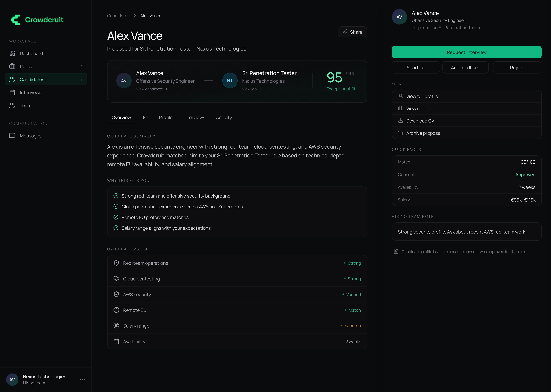Click the person icon beside View full profile

click(x=400, y=96)
